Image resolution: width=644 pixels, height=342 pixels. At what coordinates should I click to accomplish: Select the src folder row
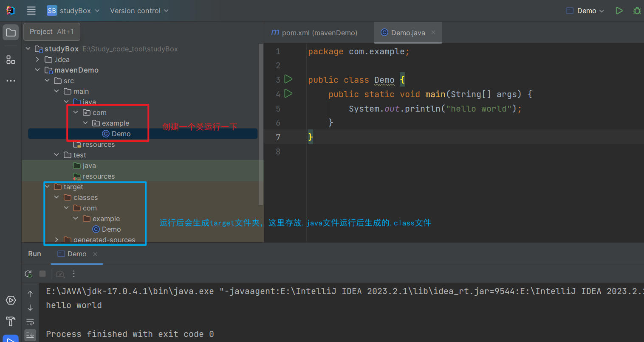click(x=143, y=81)
